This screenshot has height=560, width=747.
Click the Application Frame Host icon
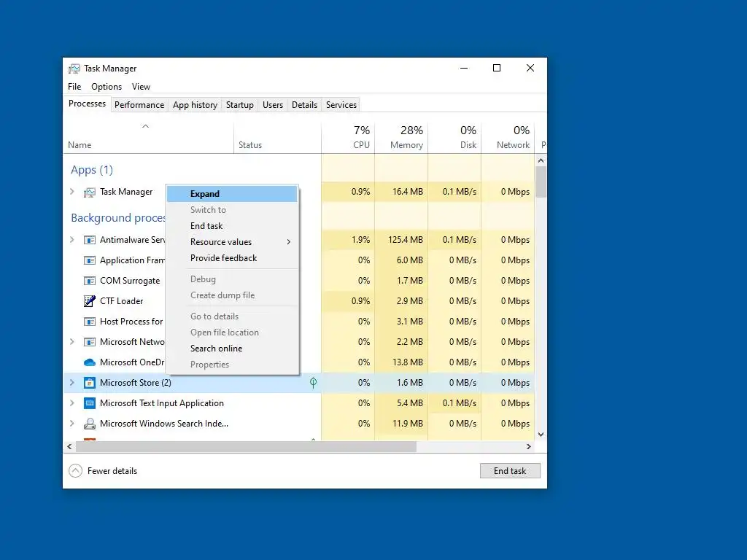point(90,260)
